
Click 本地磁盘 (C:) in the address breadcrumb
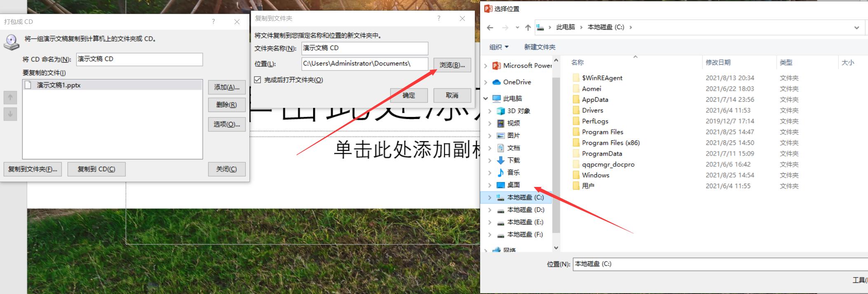point(606,27)
